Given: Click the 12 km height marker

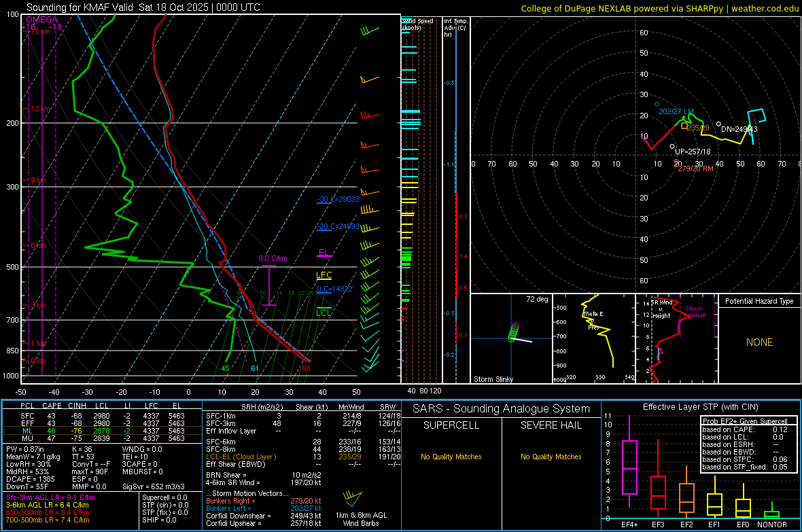Looking at the screenshot, I should pyautogui.click(x=40, y=109).
